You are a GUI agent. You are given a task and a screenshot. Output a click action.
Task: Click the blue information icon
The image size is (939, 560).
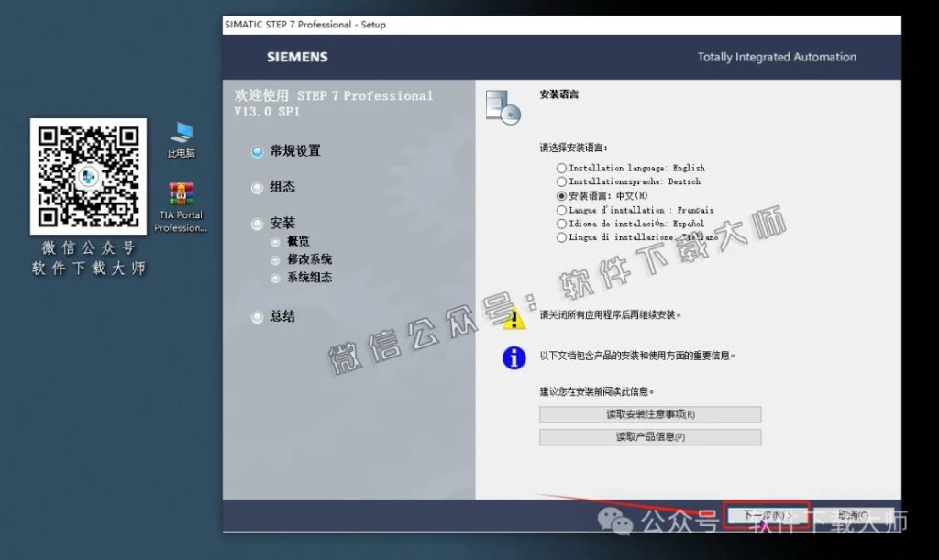pos(514,358)
